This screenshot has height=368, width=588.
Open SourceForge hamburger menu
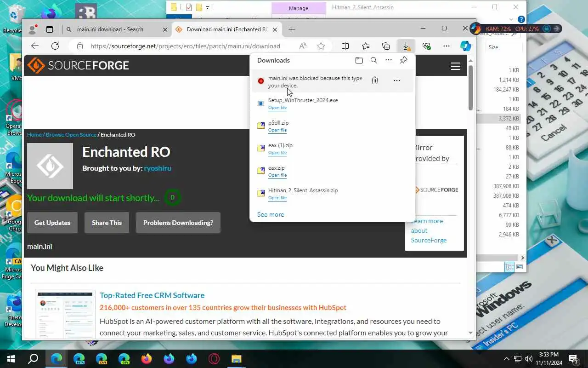point(456,66)
